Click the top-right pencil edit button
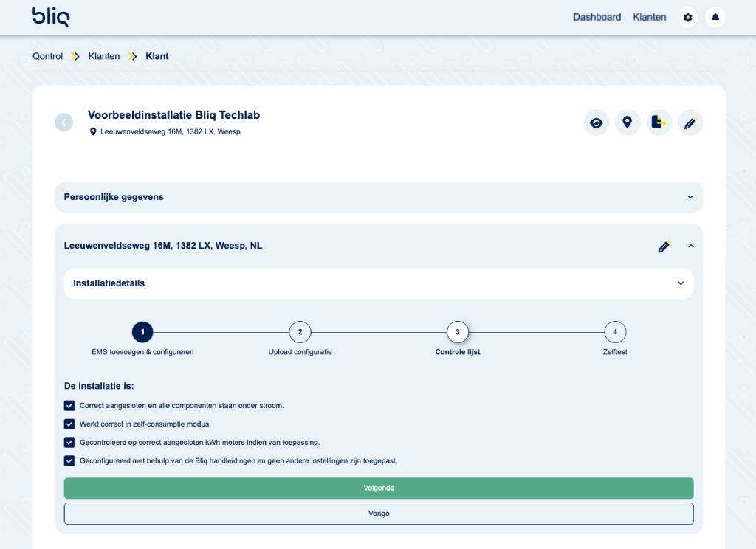Screen dimensions: 756x549 pyautogui.click(x=690, y=122)
